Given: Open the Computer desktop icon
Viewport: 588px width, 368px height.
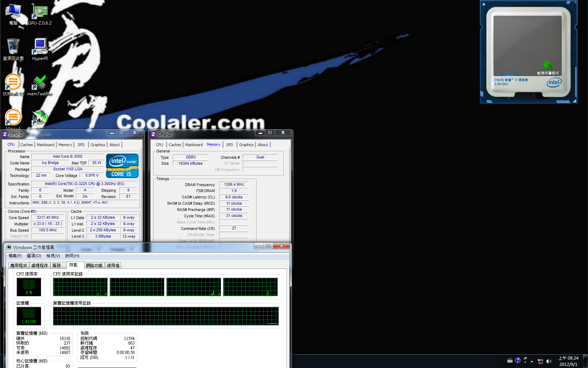Looking at the screenshot, I should tap(13, 14).
